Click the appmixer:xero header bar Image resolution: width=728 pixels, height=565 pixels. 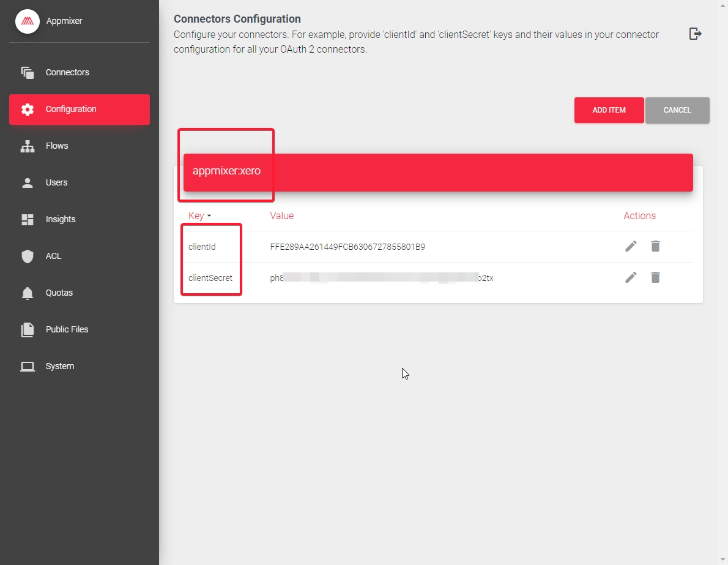click(438, 172)
